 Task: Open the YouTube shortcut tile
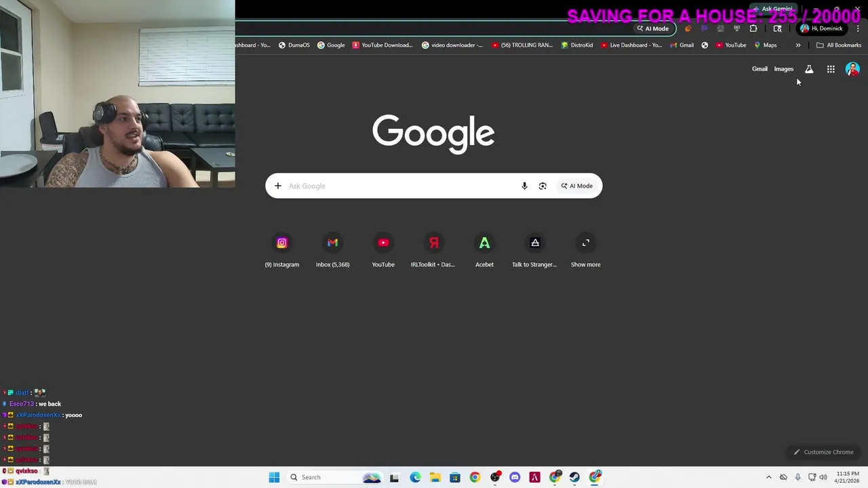[383, 251]
